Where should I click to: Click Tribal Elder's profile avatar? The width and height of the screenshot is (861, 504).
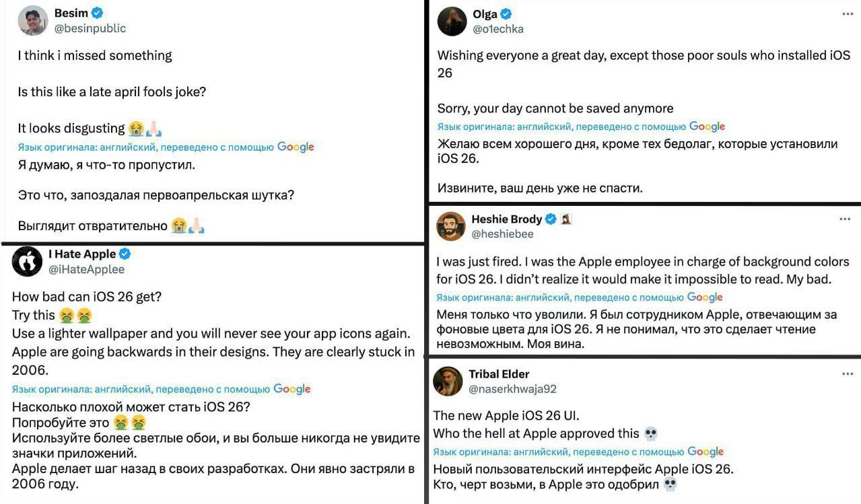click(x=448, y=382)
